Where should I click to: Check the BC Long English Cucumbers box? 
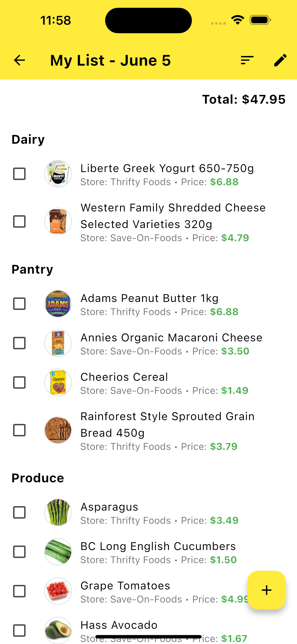coord(19,552)
